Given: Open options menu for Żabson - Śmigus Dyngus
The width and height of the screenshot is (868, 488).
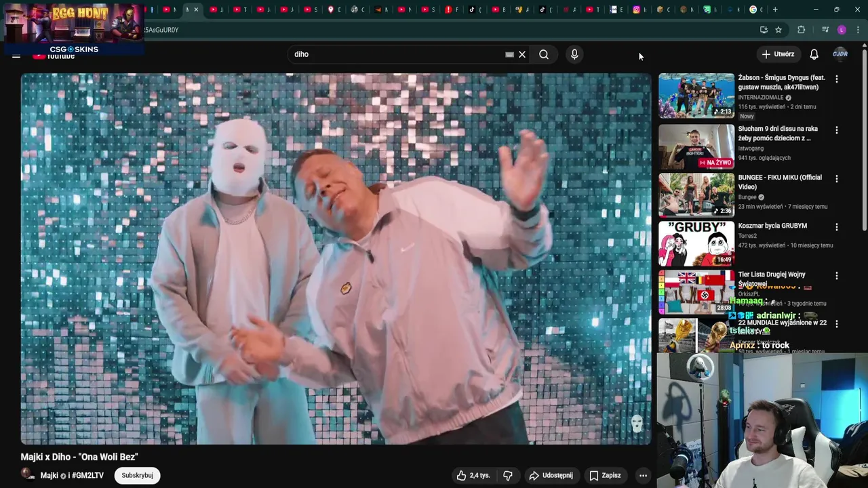Looking at the screenshot, I should tap(836, 79).
